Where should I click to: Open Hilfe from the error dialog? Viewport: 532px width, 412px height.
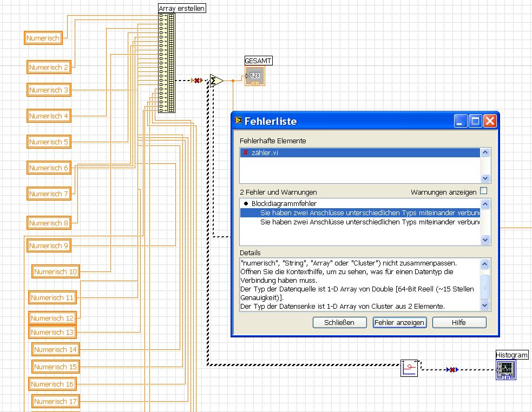pyautogui.click(x=459, y=322)
